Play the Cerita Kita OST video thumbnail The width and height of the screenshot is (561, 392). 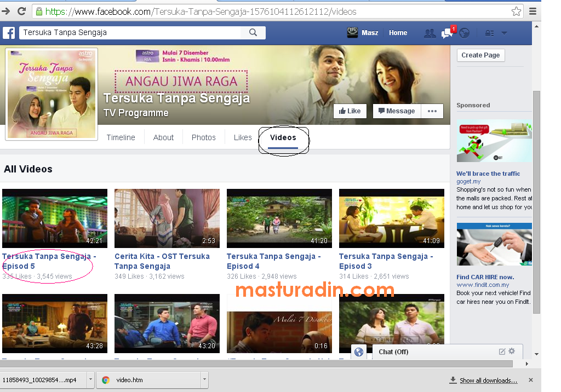pos(167,218)
